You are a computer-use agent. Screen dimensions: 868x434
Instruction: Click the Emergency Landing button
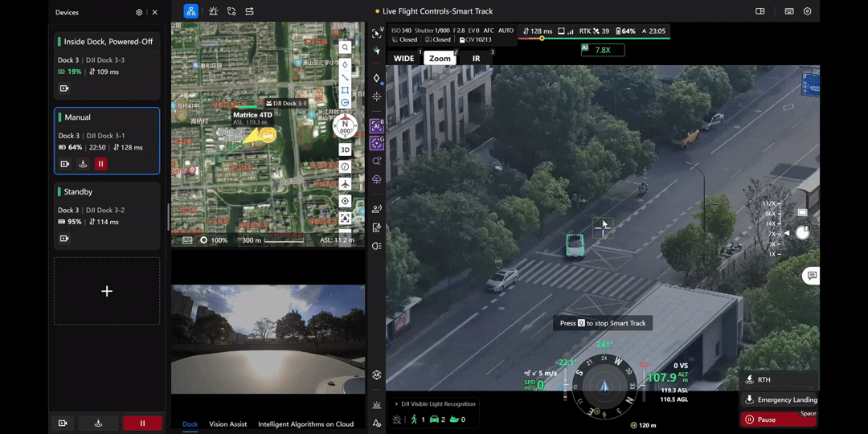pyautogui.click(x=778, y=399)
